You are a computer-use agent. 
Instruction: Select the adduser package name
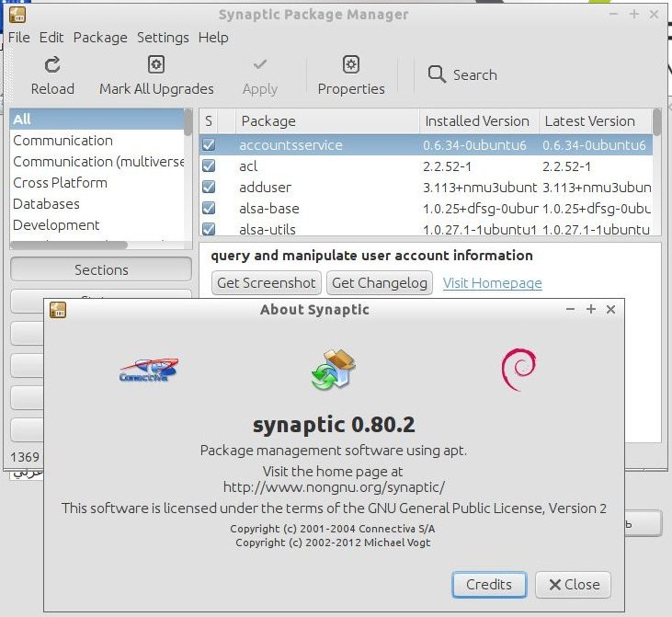[x=266, y=187]
